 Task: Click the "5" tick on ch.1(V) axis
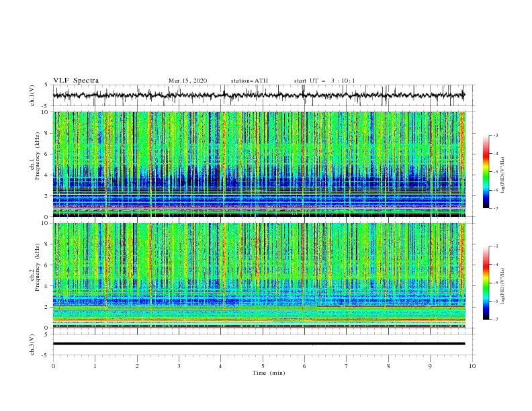[46, 85]
